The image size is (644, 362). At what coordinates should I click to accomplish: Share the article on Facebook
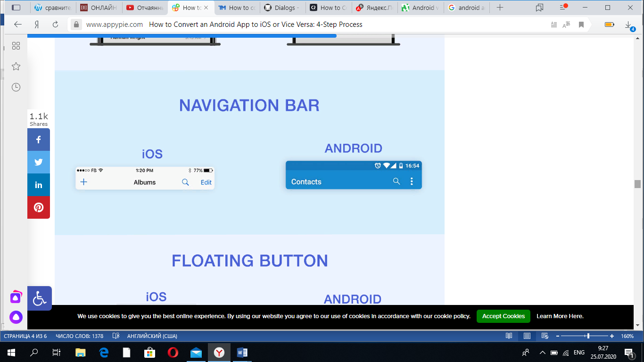[39, 140]
